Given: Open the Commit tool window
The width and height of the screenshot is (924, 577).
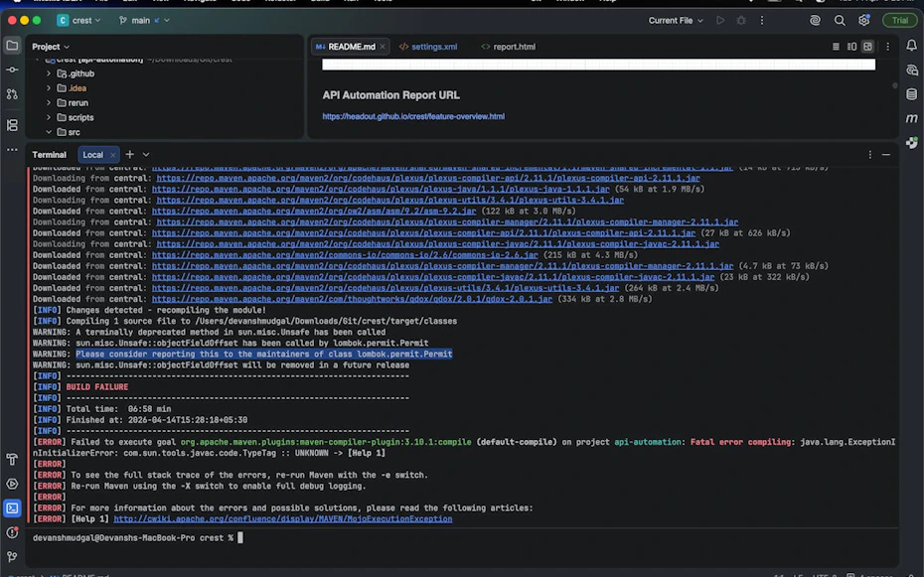Looking at the screenshot, I should (12, 70).
